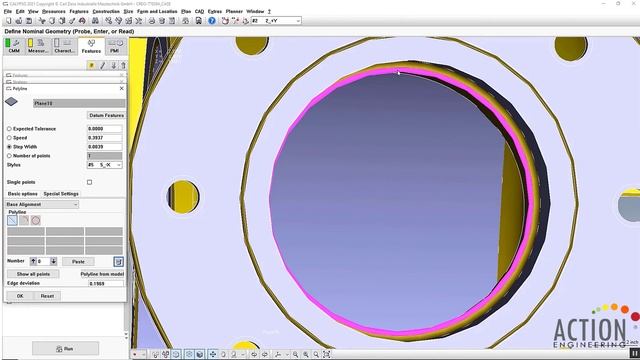
Task: Click the Edge deviation value field
Action: click(106, 283)
